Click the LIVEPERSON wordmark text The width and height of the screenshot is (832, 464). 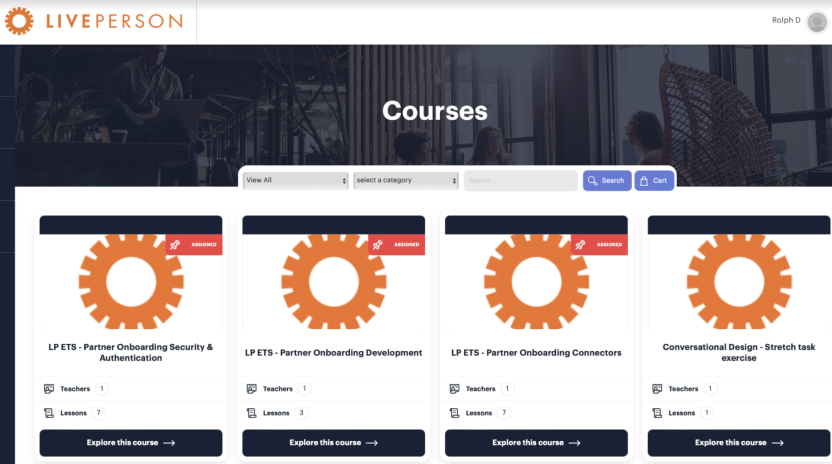pyautogui.click(x=115, y=21)
